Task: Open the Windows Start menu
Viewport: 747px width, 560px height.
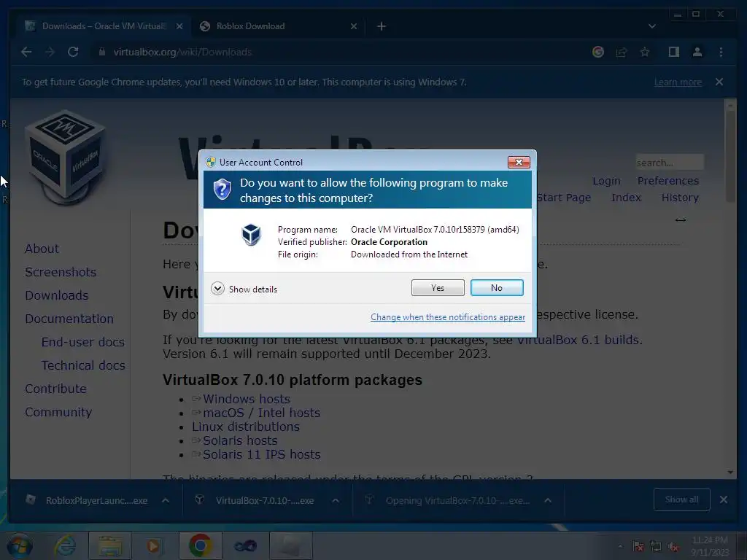Action: coord(20,545)
